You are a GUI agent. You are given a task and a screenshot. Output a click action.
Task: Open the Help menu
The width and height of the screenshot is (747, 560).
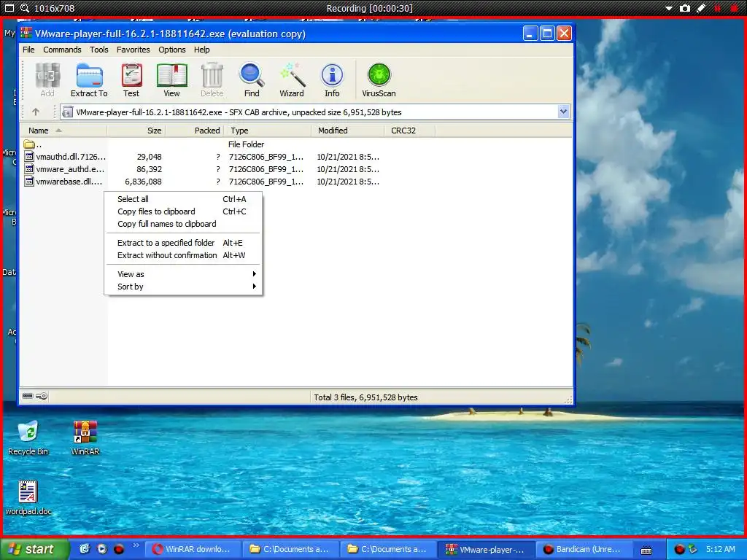[x=201, y=50]
